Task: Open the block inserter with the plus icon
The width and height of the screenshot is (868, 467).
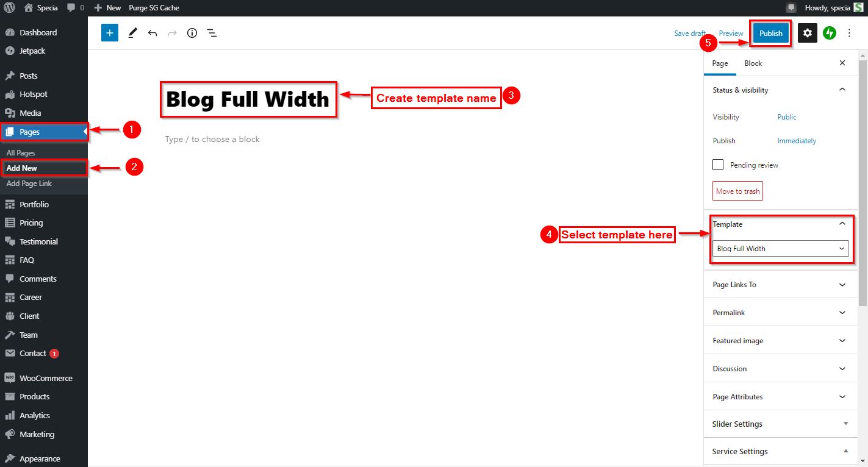Action: pyautogui.click(x=109, y=32)
